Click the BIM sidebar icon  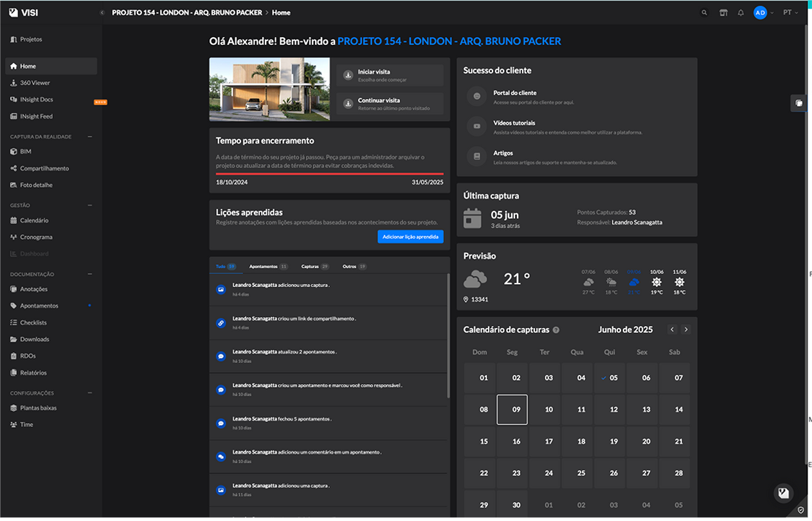14,152
